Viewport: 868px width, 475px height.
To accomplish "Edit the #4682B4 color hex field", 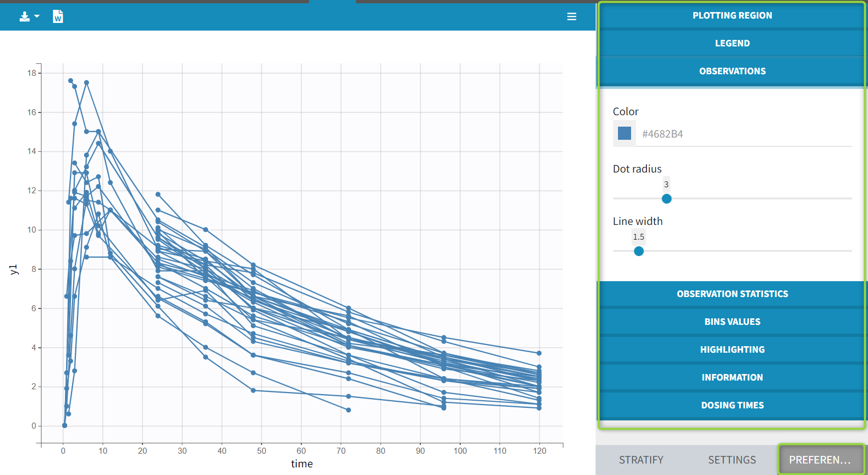I will [x=742, y=134].
